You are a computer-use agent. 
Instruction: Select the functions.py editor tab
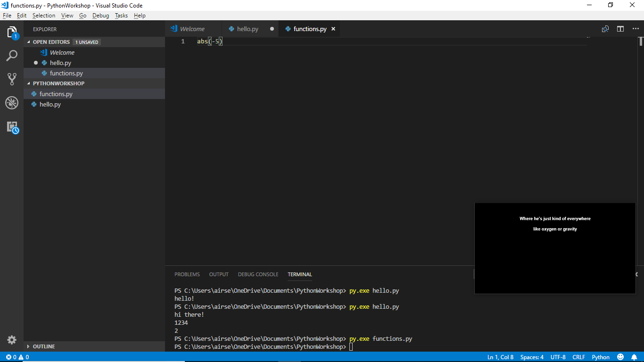pos(310,29)
